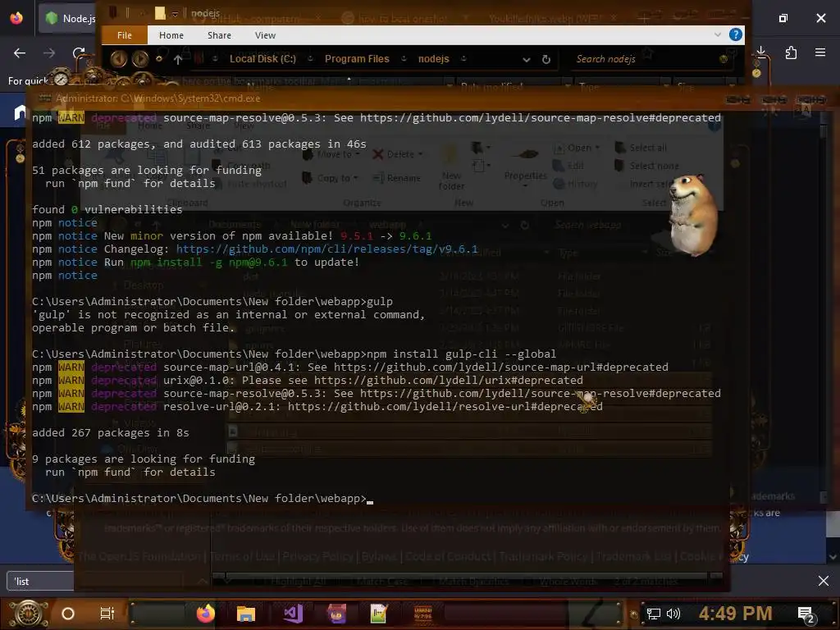Image resolution: width=840 pixels, height=630 pixels.
Task: Click Delete in the background Explorer ribbon
Action: (x=398, y=154)
